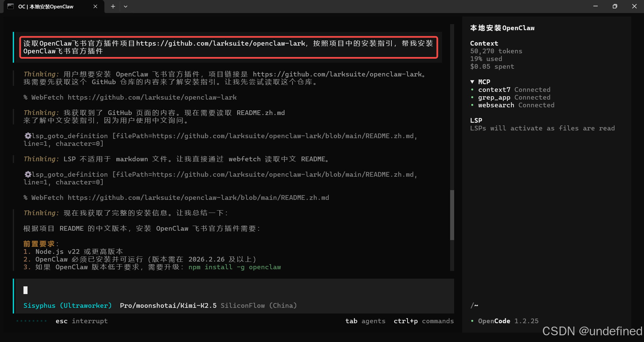Click the gear icon of first lsp_goto_definition call
The image size is (644, 342).
(28, 136)
